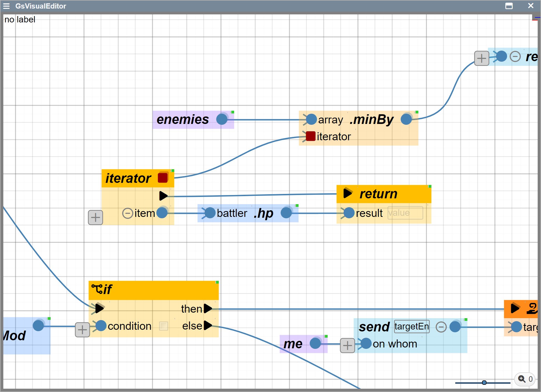The width and height of the screenshot is (541, 392).
Task: Click the minBy node output port
Action: click(406, 119)
